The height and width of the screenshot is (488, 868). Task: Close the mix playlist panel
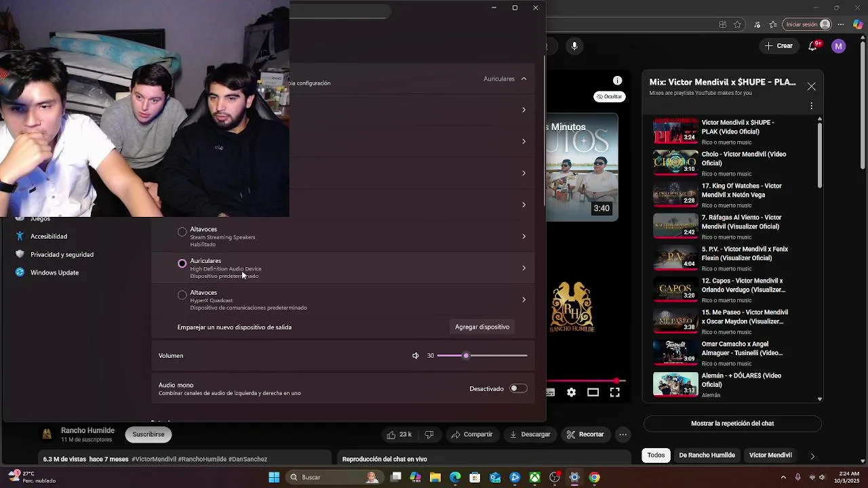pyautogui.click(x=811, y=87)
